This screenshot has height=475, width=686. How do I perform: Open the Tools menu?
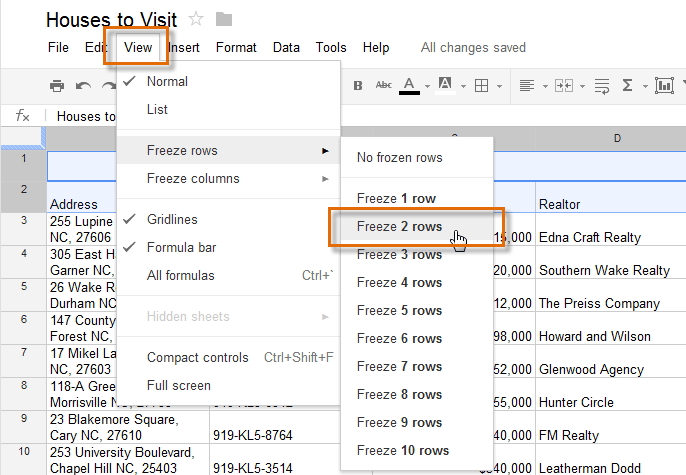click(331, 47)
